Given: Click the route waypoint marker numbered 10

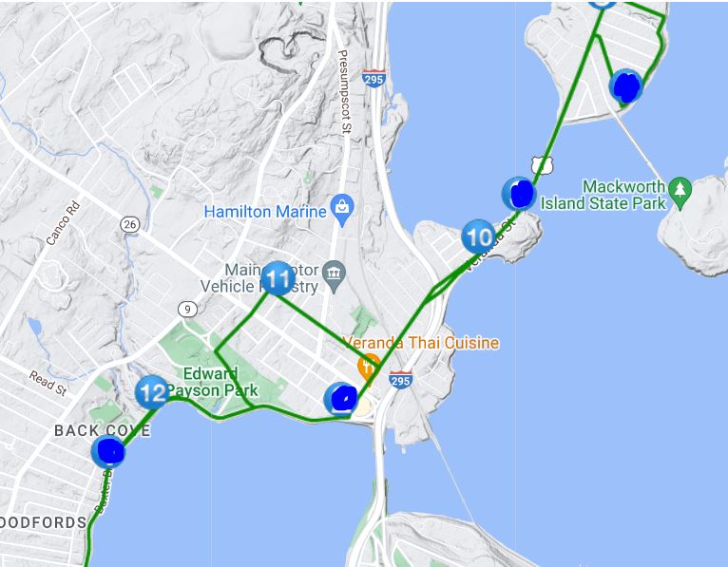Looking at the screenshot, I should click(x=479, y=236).
